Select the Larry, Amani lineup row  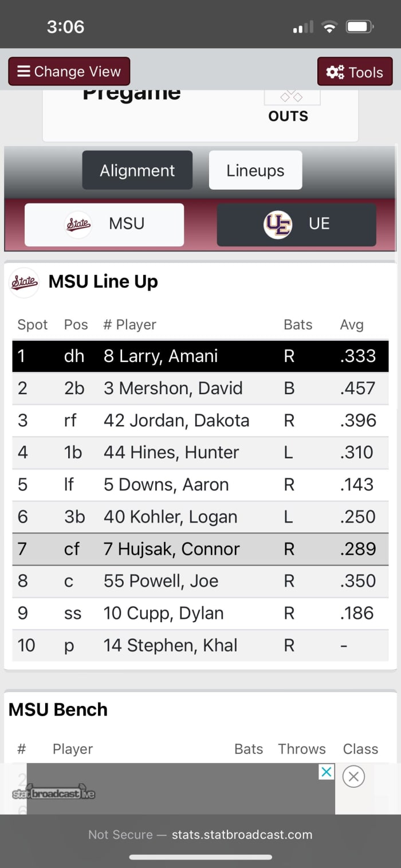click(x=200, y=356)
